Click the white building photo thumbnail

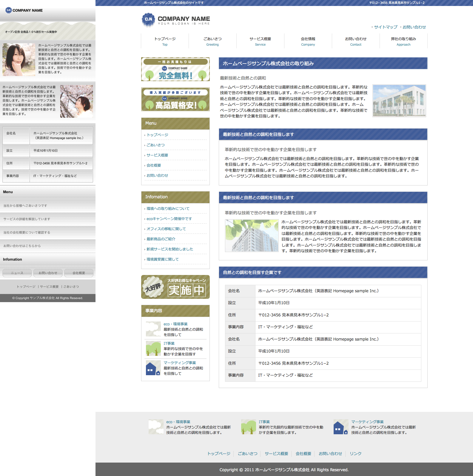pyautogui.click(x=399, y=101)
